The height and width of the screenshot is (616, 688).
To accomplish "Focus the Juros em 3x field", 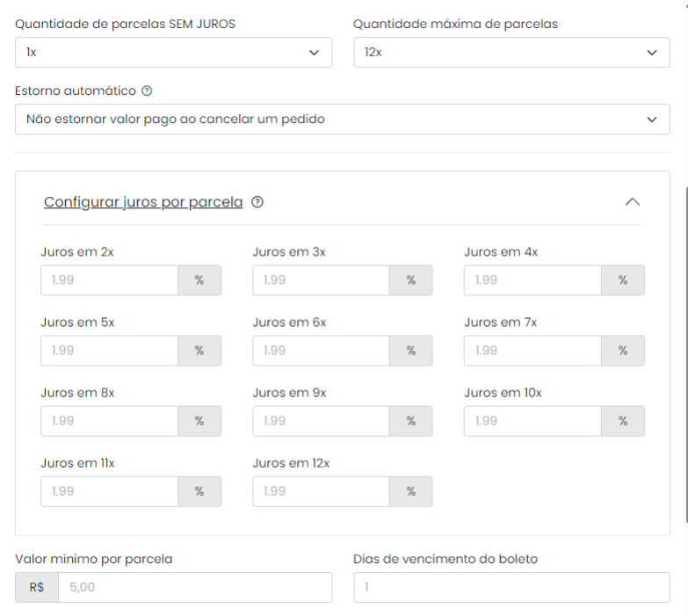I will click(322, 280).
